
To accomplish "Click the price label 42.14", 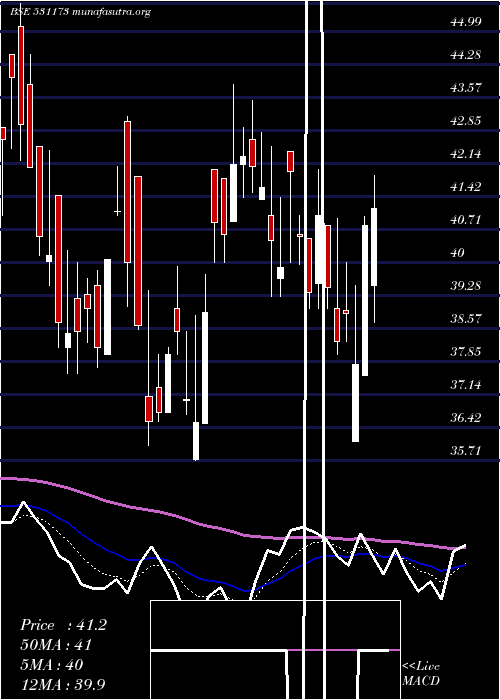I will [x=466, y=154].
